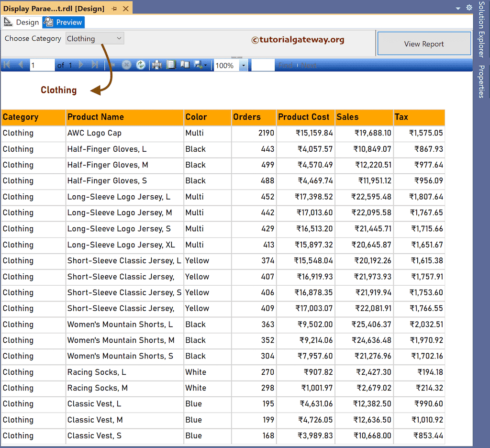This screenshot has width=490, height=448.
Task: Click the View Report button
Action: coord(424,43)
